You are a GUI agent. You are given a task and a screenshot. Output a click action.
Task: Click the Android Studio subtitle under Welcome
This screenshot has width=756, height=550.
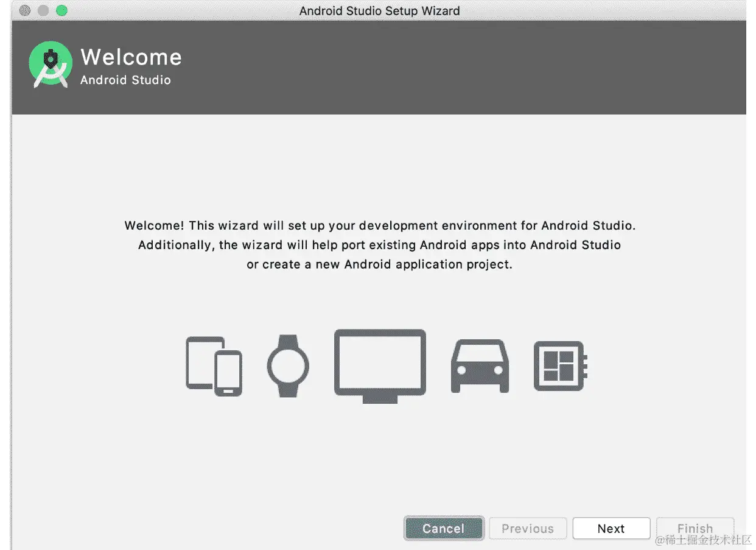click(125, 80)
